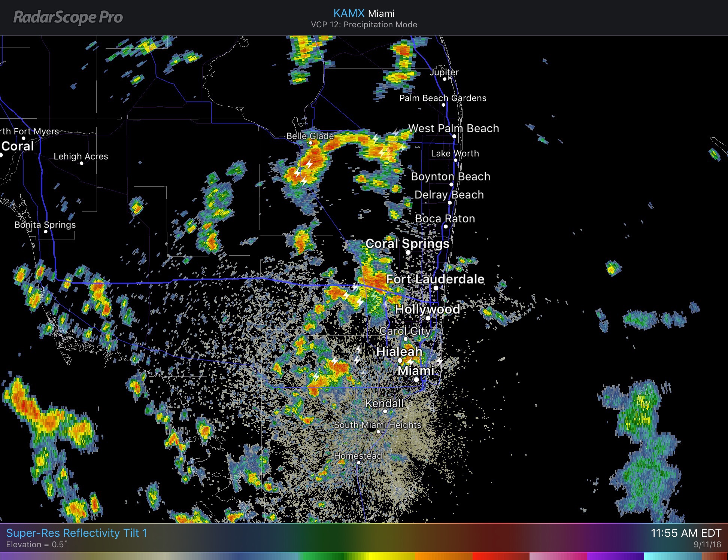Open the KAMX Miami radar station selector
Image resolution: width=728 pixels, height=560 pixels.
pyautogui.click(x=364, y=13)
